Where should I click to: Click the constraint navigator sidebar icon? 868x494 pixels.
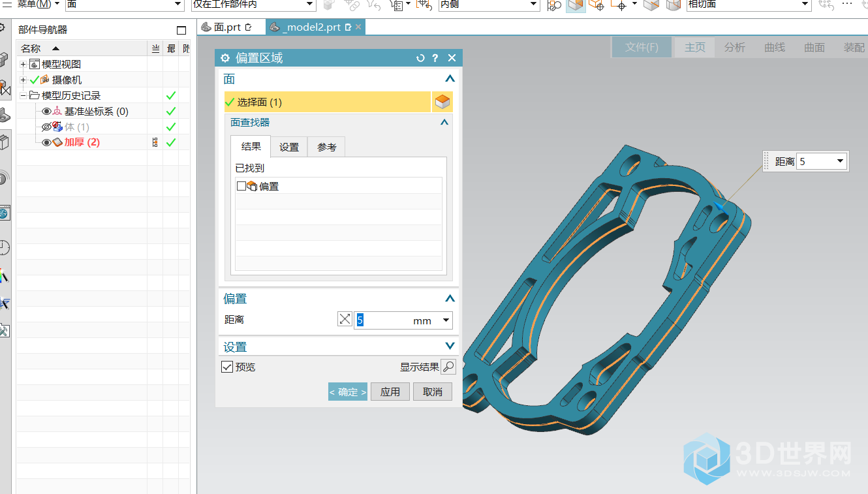pos(4,88)
